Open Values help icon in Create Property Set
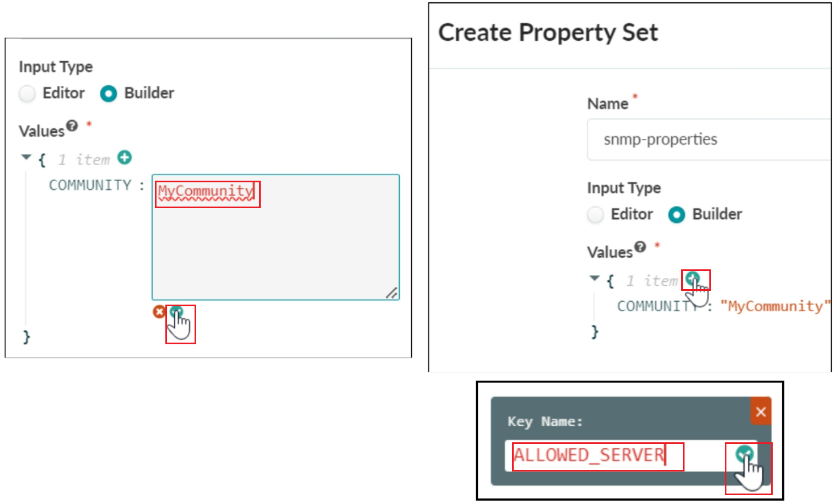835x504 pixels. pyautogui.click(x=639, y=247)
